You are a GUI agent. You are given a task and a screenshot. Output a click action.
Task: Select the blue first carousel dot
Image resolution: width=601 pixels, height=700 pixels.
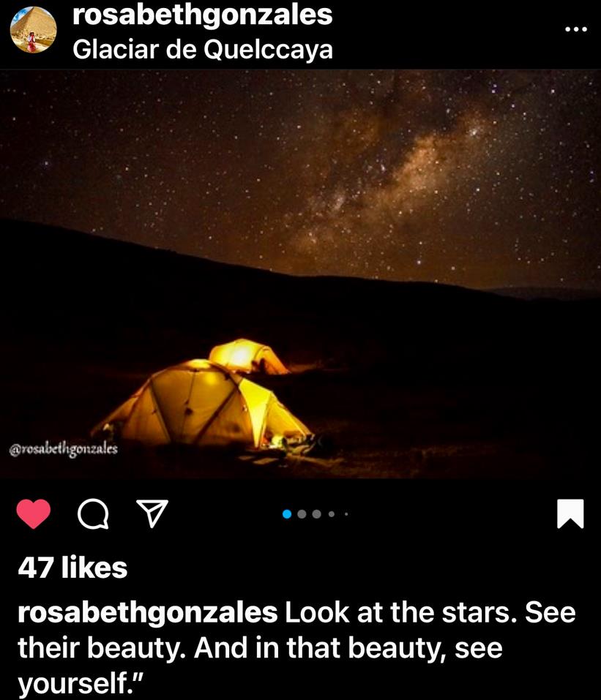pyautogui.click(x=287, y=514)
